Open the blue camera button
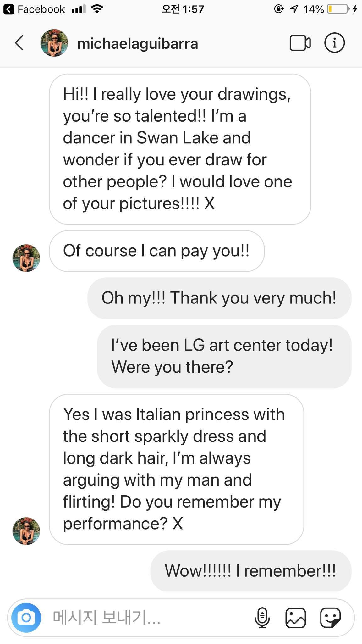362x644 pixels. tap(26, 618)
